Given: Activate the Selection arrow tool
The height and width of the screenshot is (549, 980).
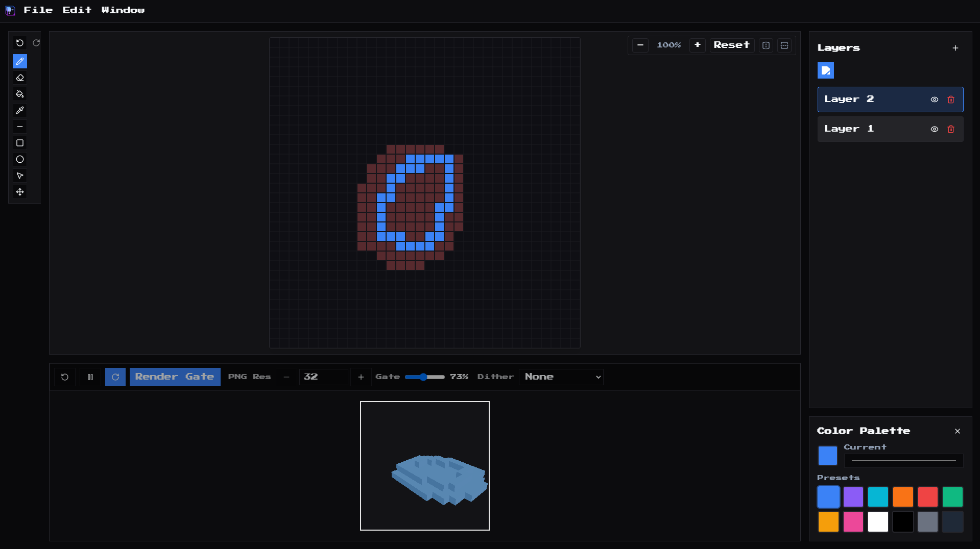Looking at the screenshot, I should click(20, 176).
